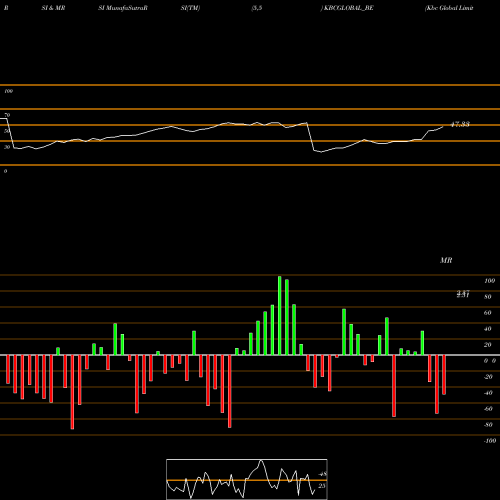
Task: Click the 0 label under RSI panel
Action: click(x=5, y=171)
